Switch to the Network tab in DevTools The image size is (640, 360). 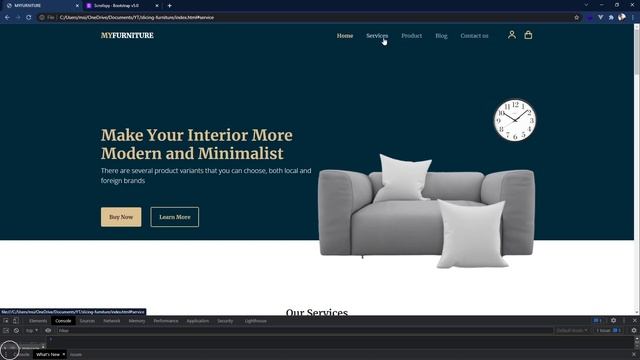pyautogui.click(x=111, y=321)
